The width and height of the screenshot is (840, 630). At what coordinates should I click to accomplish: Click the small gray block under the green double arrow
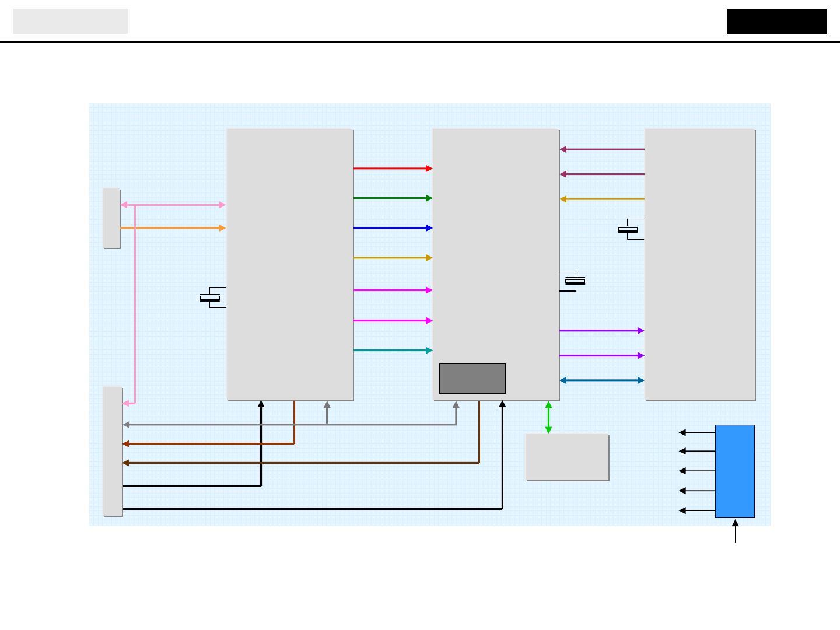point(567,457)
